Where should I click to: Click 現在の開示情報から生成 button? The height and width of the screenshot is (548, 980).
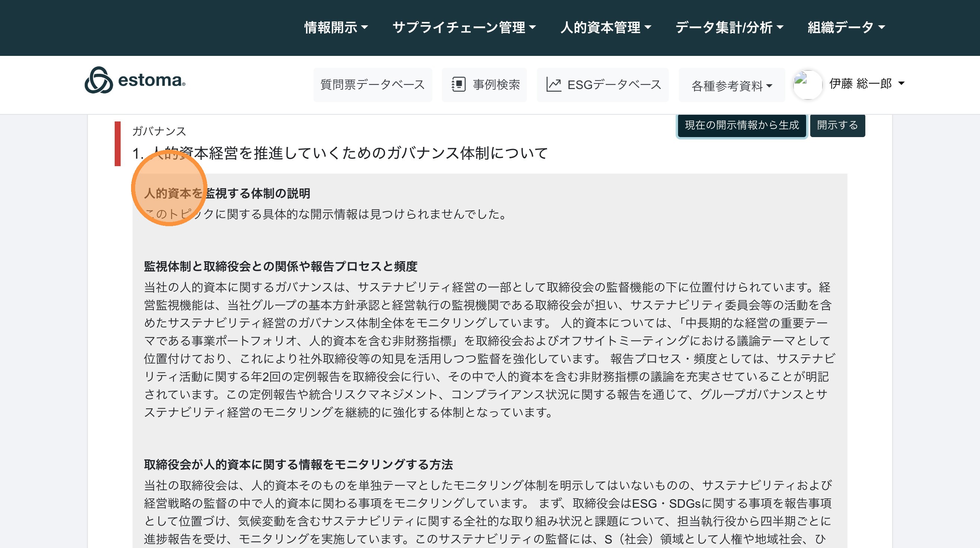coord(741,125)
